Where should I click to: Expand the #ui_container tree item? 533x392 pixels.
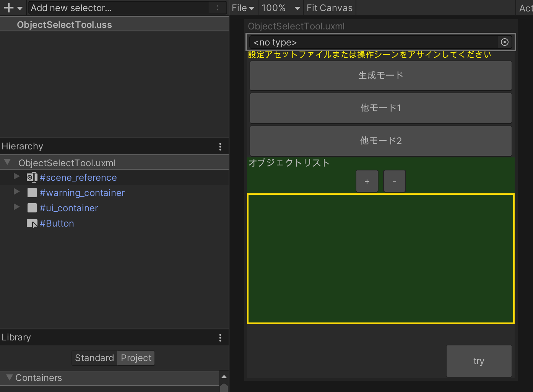point(16,207)
